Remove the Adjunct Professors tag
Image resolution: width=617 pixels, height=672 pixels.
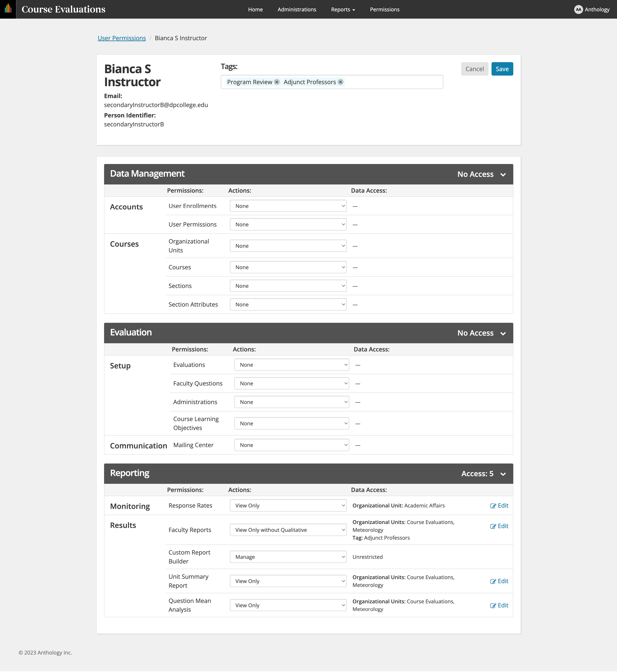coord(341,82)
